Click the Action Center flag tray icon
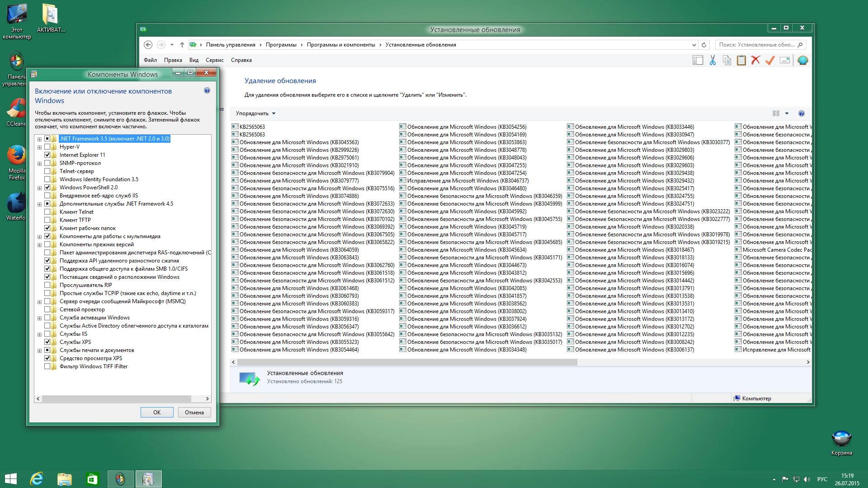The width and height of the screenshot is (868, 488). click(785, 479)
